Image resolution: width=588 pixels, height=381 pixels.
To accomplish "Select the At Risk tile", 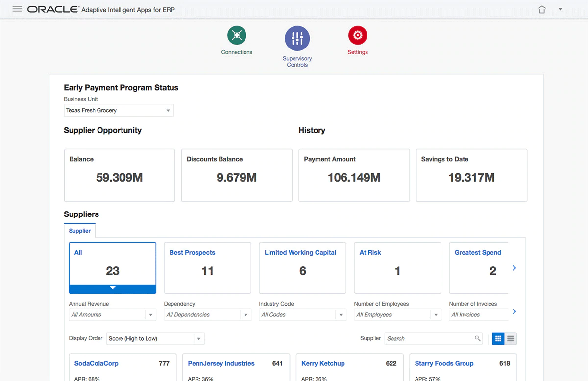I will click(397, 267).
